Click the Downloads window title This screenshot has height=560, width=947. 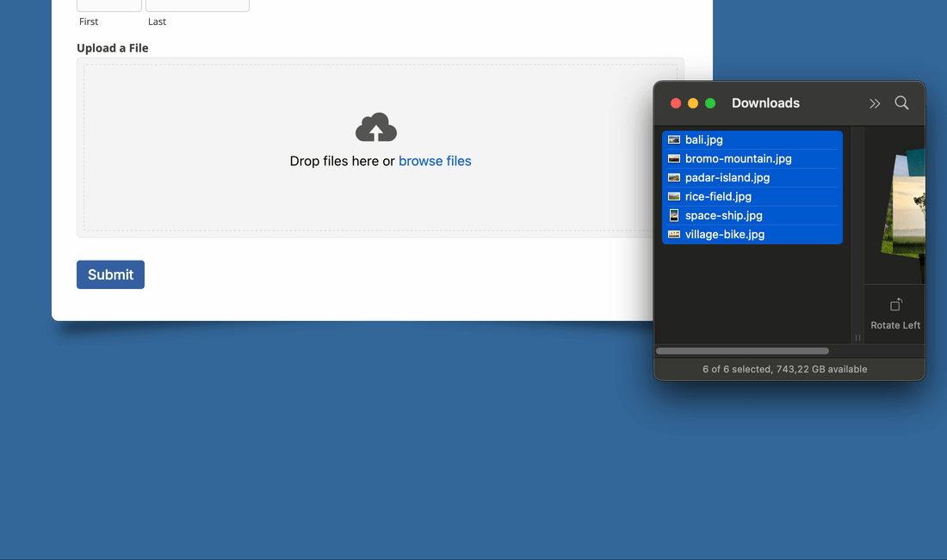[765, 102]
